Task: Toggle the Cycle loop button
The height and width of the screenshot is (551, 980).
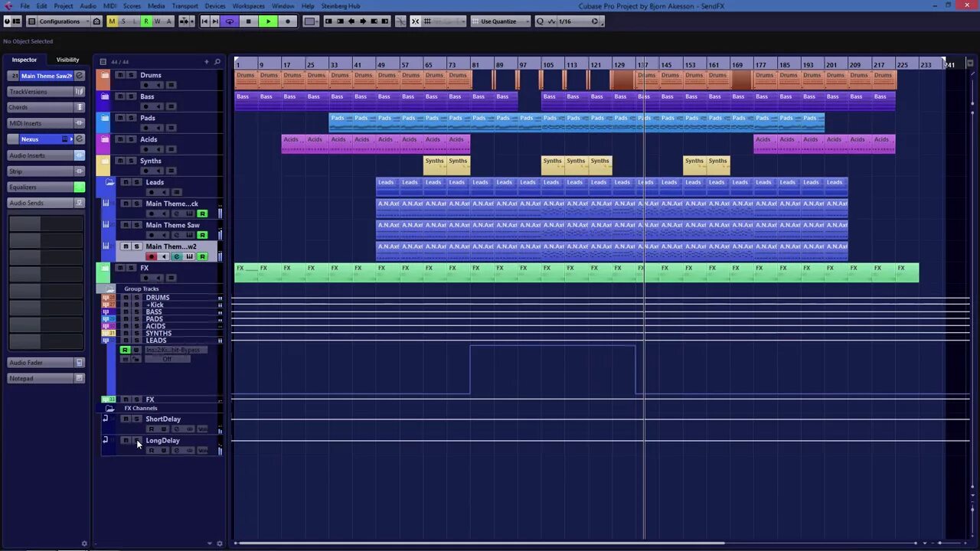Action: click(x=229, y=21)
